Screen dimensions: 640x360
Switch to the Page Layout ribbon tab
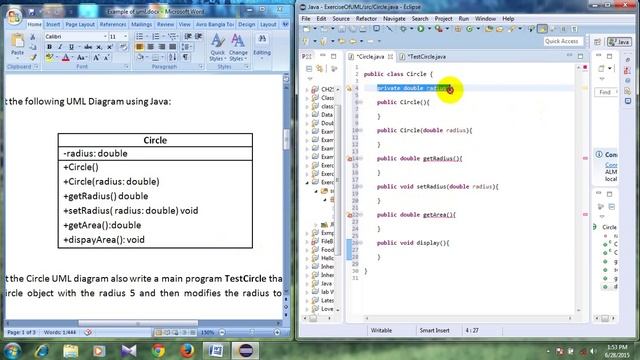click(80, 24)
